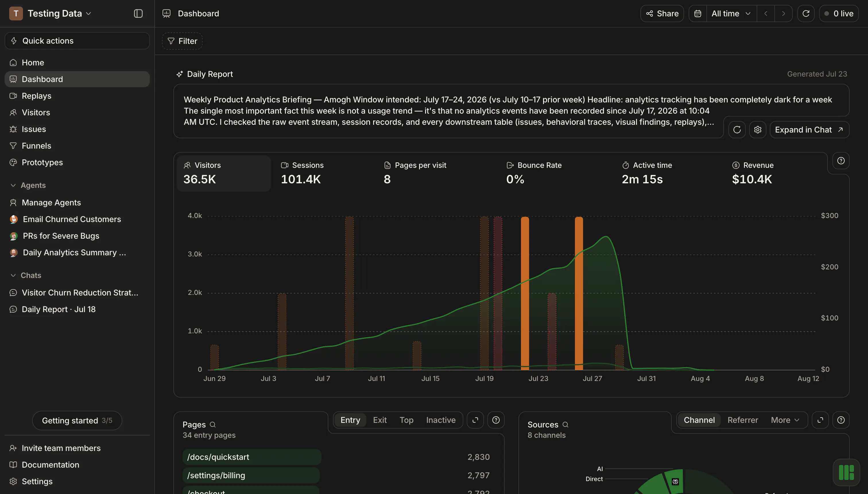This screenshot has width=868, height=494.
Task: Regenerate the Daily Report
Action: coord(737,130)
